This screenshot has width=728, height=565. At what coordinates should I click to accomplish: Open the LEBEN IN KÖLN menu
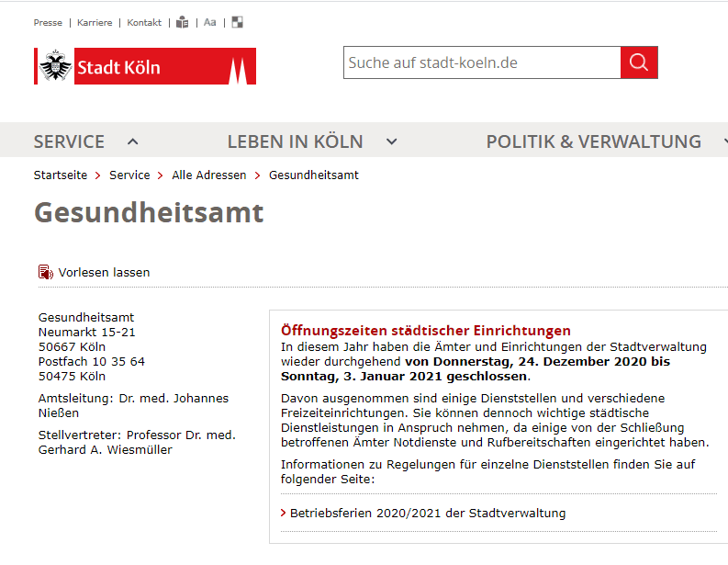tap(295, 141)
